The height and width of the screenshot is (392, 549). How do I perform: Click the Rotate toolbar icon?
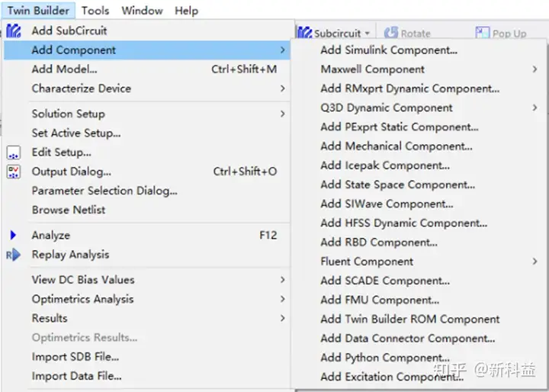pyautogui.click(x=391, y=33)
